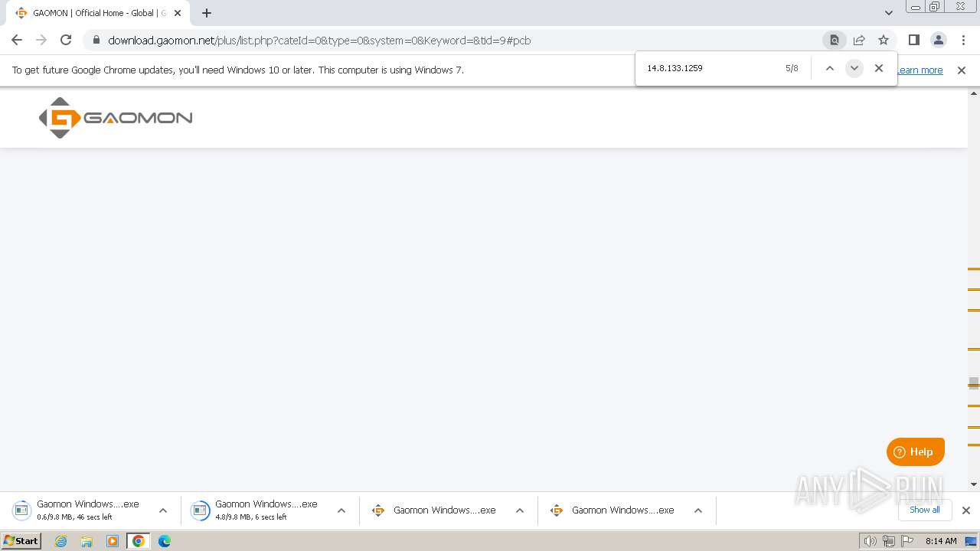Select the GAOMON Official Home tab
The image size is (980, 551).
click(x=97, y=13)
